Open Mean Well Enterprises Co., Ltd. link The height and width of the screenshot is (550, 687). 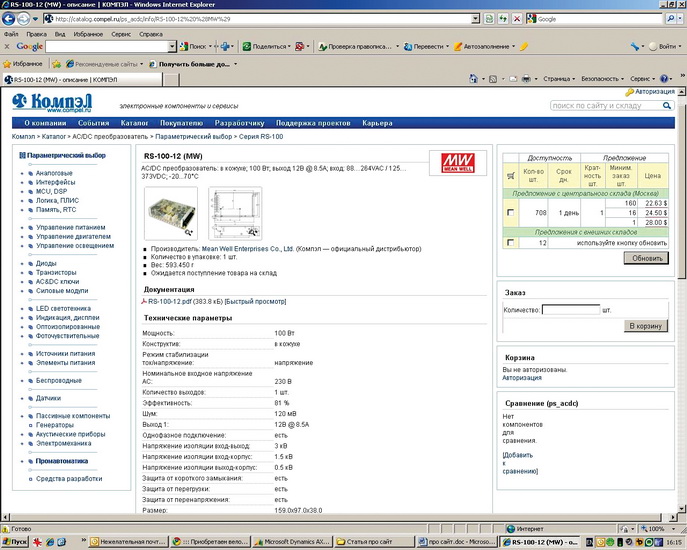pos(248,249)
